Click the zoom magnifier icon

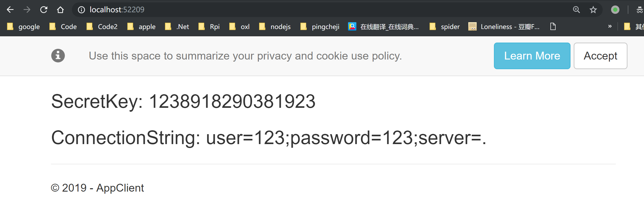576,10
